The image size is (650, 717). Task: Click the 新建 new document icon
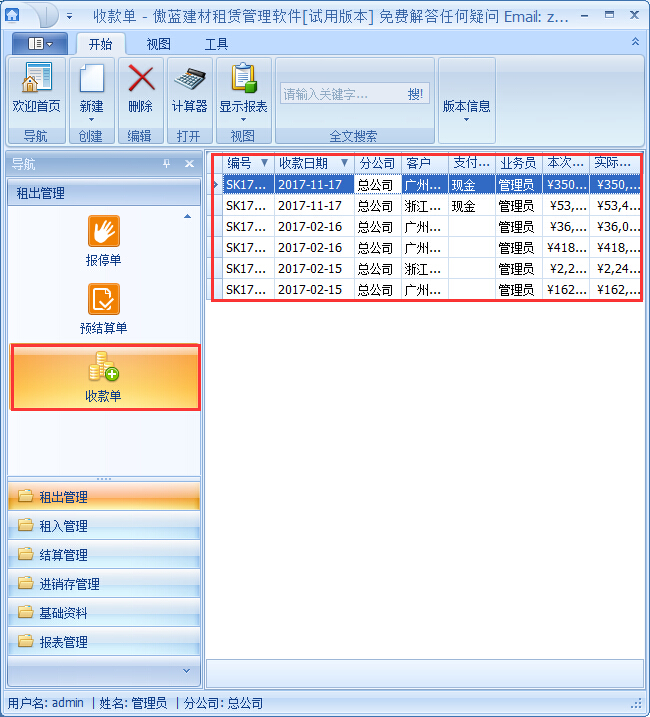pos(91,78)
